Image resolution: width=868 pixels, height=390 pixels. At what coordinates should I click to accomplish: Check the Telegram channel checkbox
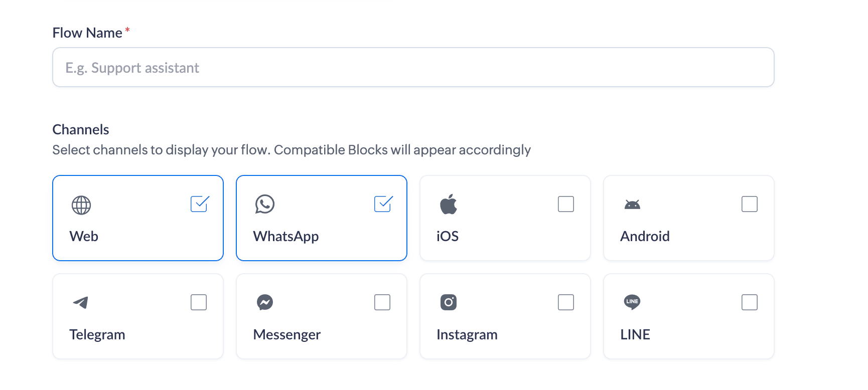(x=199, y=302)
